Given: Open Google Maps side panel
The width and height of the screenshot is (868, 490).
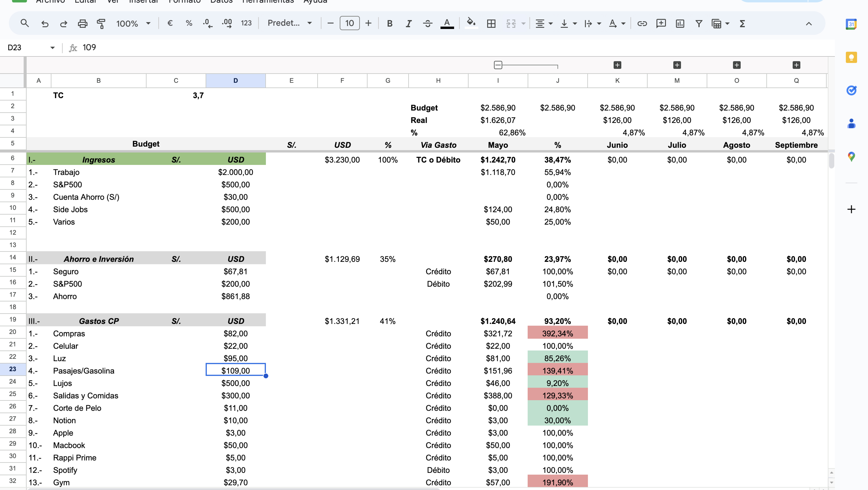Looking at the screenshot, I should (851, 156).
